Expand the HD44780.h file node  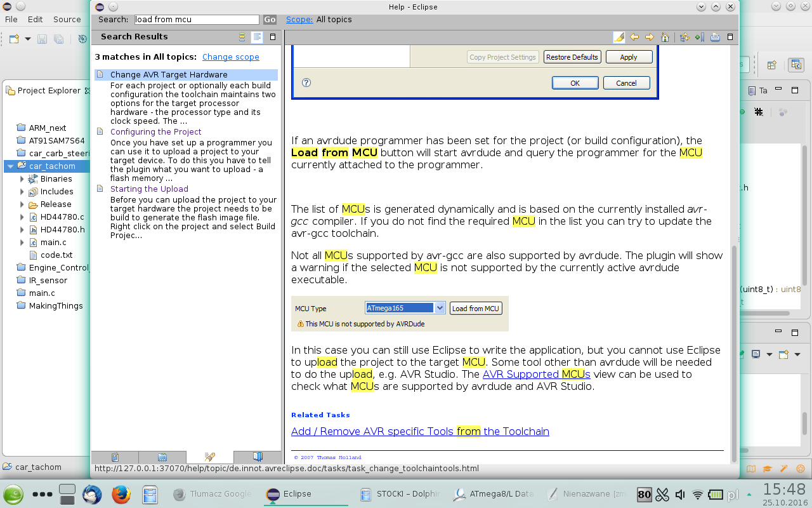pyautogui.click(x=22, y=230)
